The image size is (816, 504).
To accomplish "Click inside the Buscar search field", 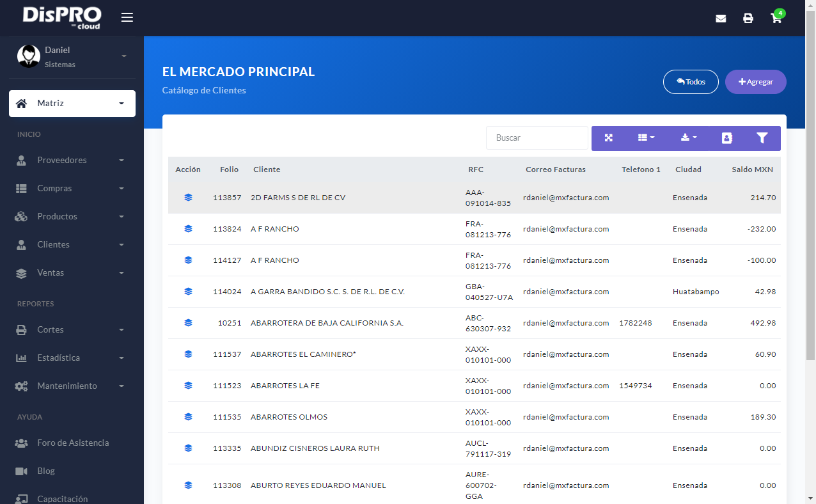I will coord(537,138).
